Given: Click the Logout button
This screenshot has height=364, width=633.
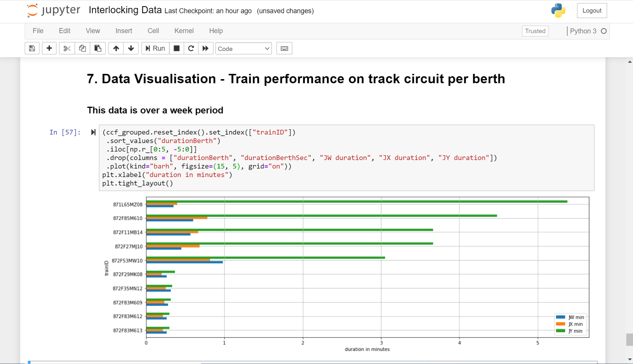Looking at the screenshot, I should point(592,11).
